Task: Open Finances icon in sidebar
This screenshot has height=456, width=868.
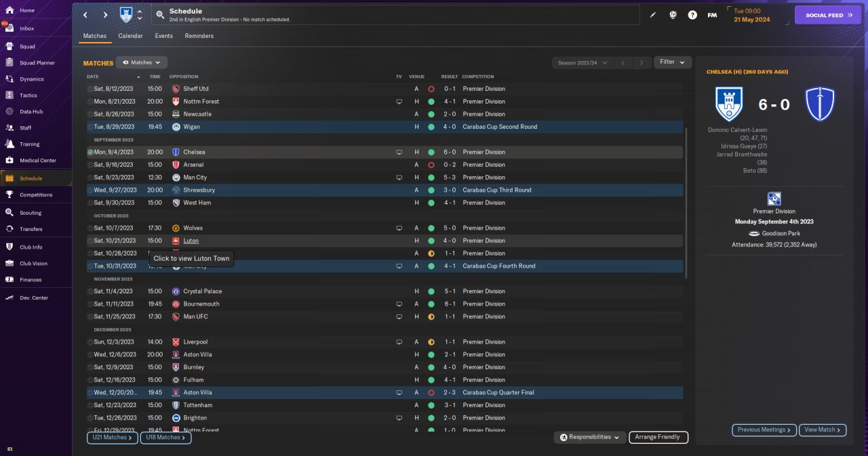Action: pos(9,280)
